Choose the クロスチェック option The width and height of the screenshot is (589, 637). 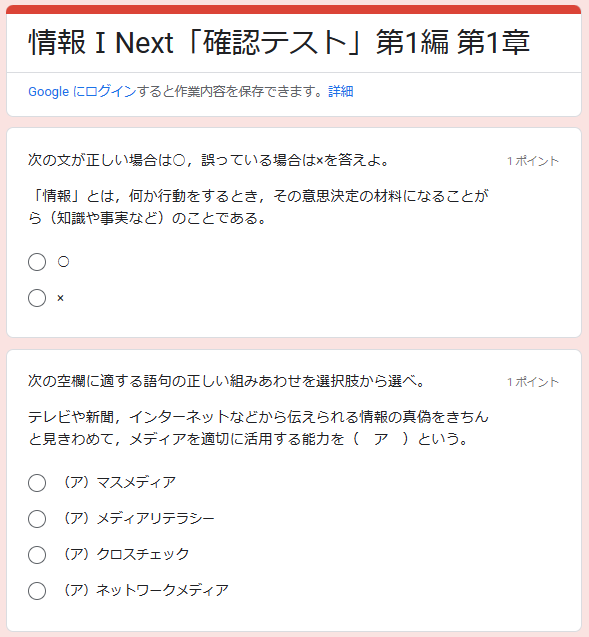pyautogui.click(x=37, y=555)
